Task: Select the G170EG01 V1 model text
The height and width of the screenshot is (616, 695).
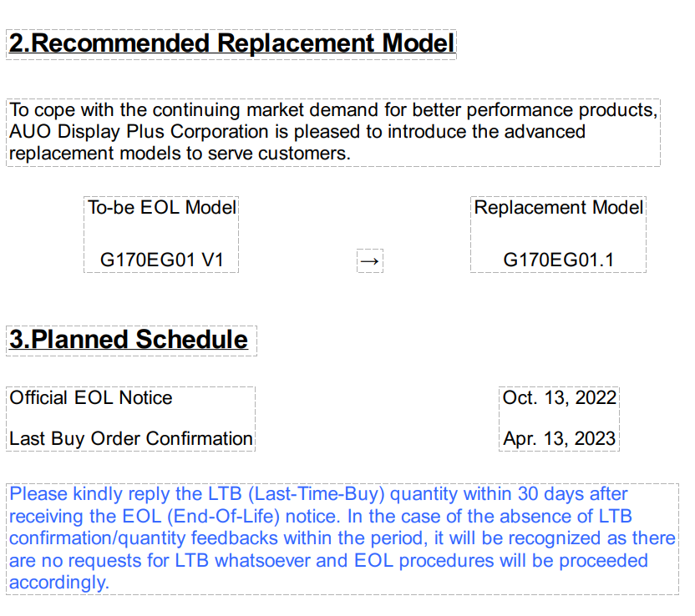Action: [x=162, y=260]
